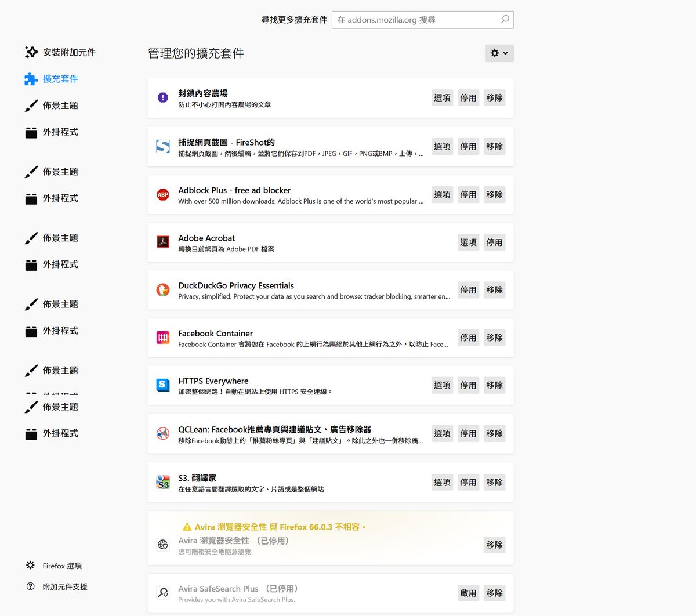Click the S3 翻譯家 translator icon
The image size is (696, 616).
point(162,481)
